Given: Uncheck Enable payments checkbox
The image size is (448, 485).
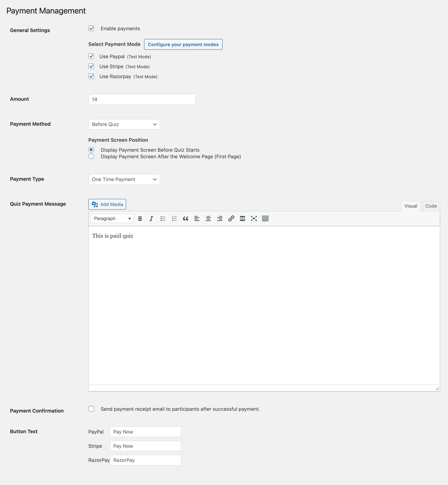Looking at the screenshot, I should pos(91,28).
